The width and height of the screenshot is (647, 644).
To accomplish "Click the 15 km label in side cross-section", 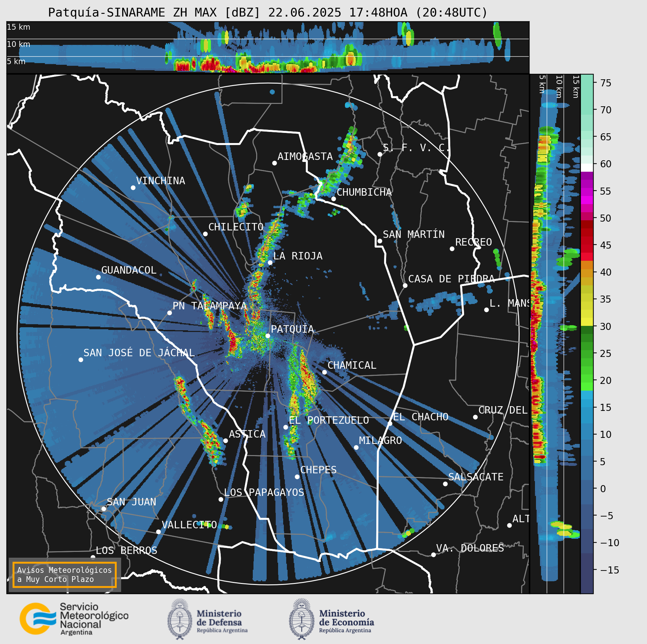I will (576, 87).
